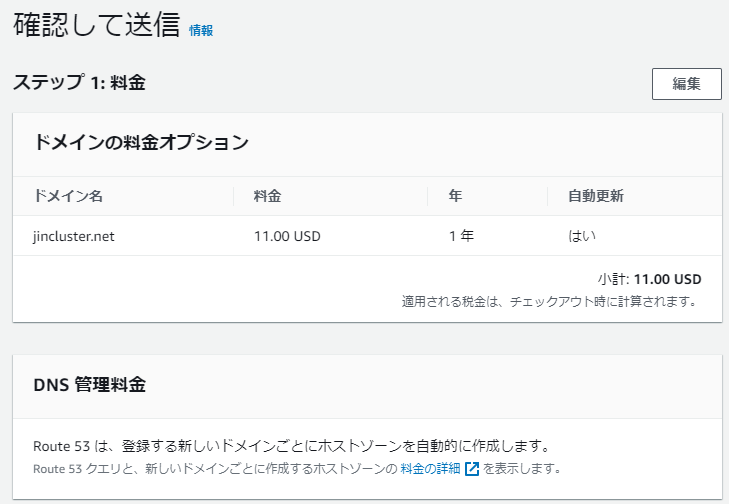Open the 情報 link beside the page title
Screen dimensions: 729x504
tap(201, 31)
